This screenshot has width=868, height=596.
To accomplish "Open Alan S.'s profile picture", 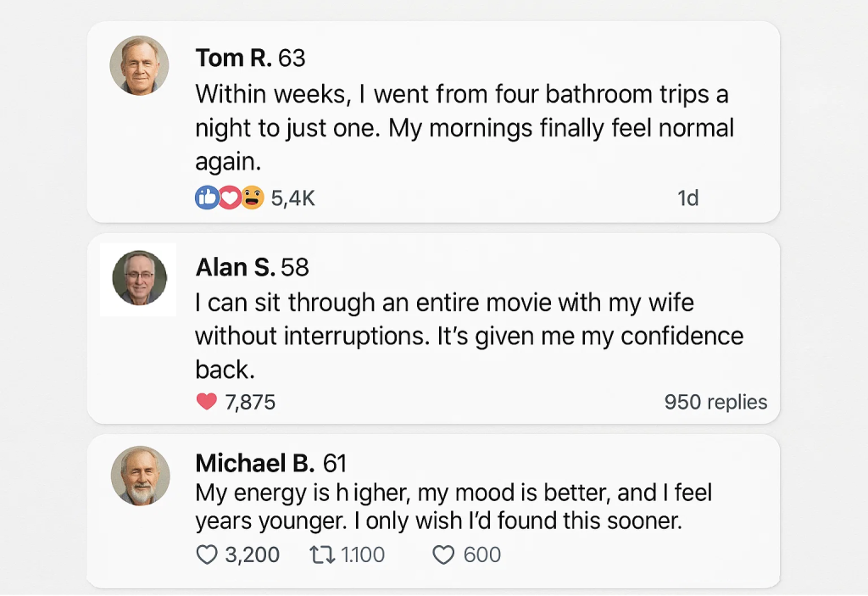I will point(140,278).
